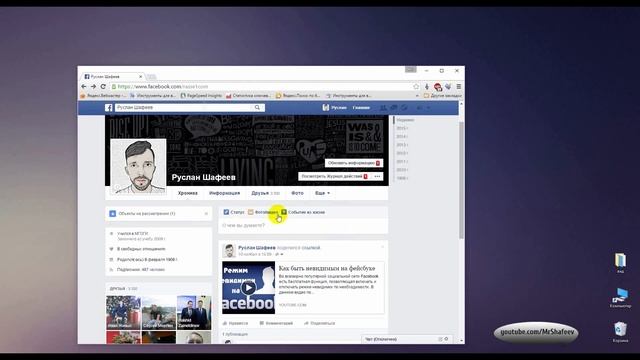Viewport: 640px width, 360px height.
Task: Open a new browser tab
Action: [x=151, y=77]
